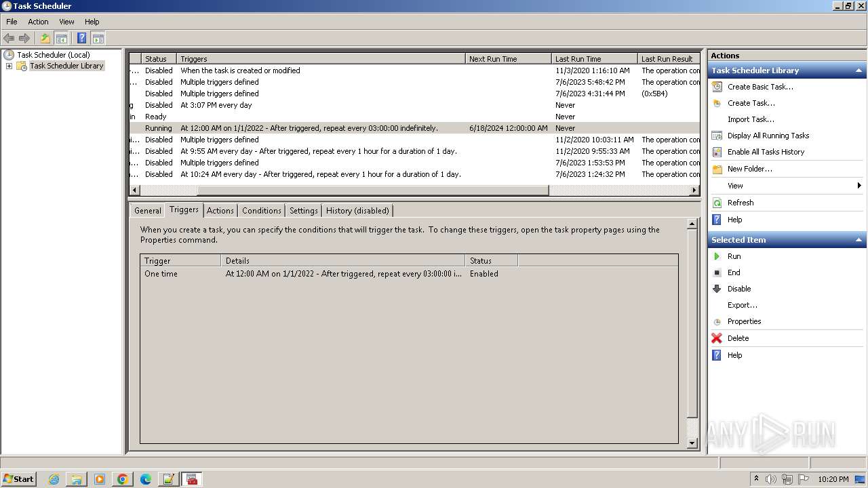Viewport: 868px width, 488px height.
Task: Click the details pane scroll-up arrow
Action: (692, 224)
